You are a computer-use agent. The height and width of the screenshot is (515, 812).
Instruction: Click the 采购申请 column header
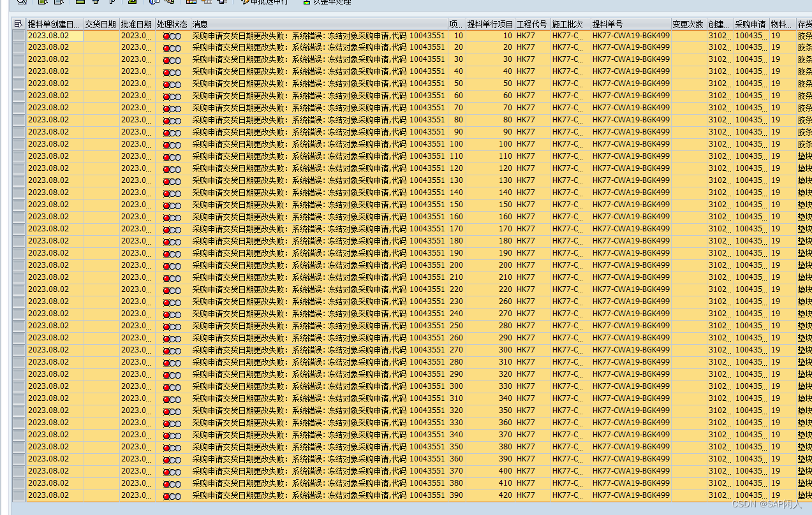pyautogui.click(x=751, y=24)
